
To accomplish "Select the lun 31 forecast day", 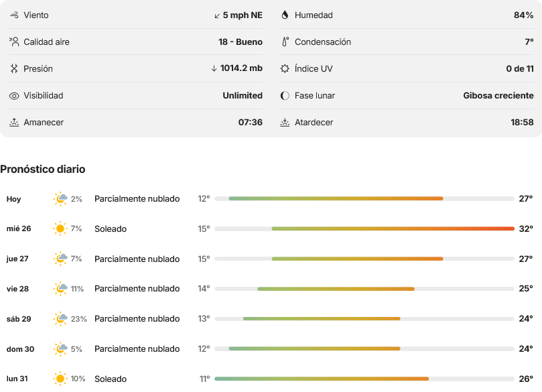I will click(270, 379).
